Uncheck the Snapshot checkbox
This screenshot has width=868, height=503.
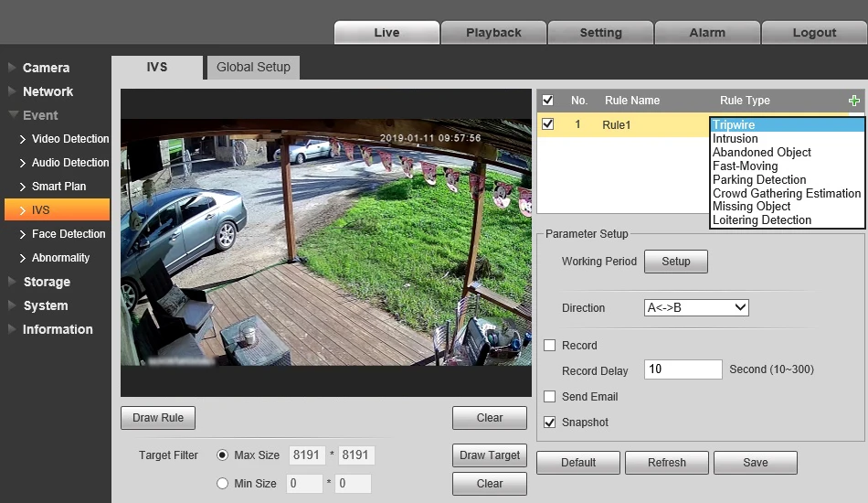pos(550,423)
